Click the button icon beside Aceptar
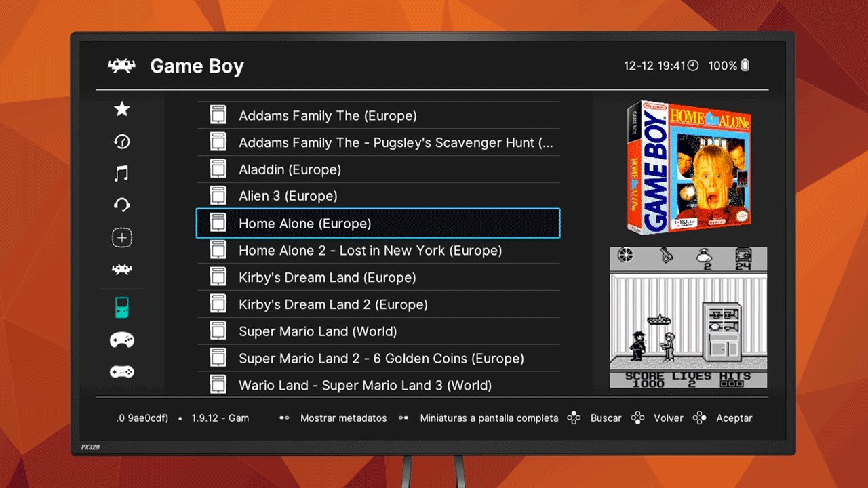 click(x=700, y=418)
